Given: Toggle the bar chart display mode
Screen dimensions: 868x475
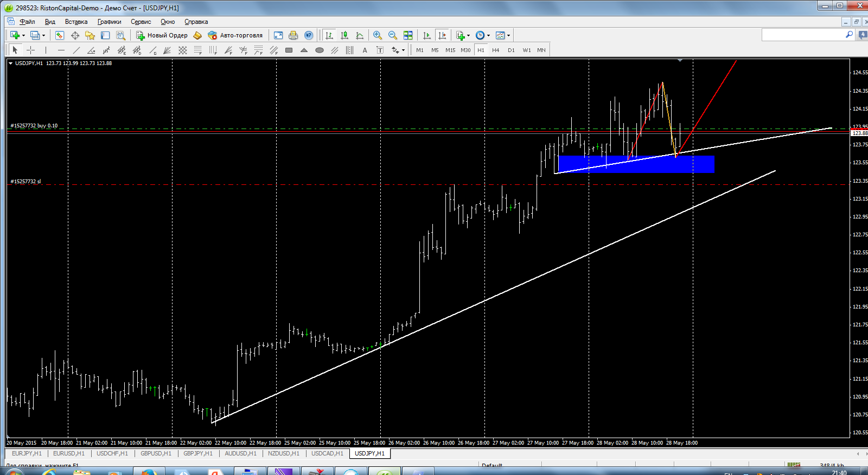Looking at the screenshot, I should [329, 35].
